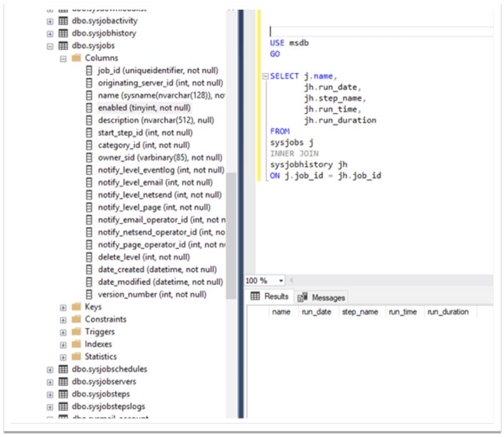The height and width of the screenshot is (437, 504).
Task: Collapse the Columns folder node
Action: 63,59
